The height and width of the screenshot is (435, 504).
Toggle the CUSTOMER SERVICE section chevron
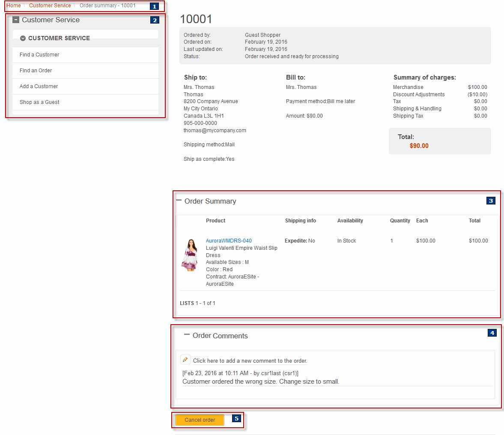click(x=23, y=38)
